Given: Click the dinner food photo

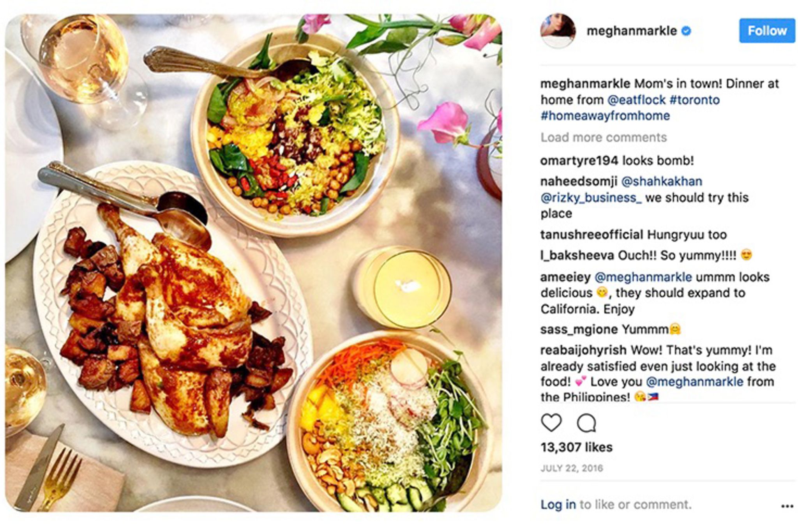Looking at the screenshot, I should point(254,263).
